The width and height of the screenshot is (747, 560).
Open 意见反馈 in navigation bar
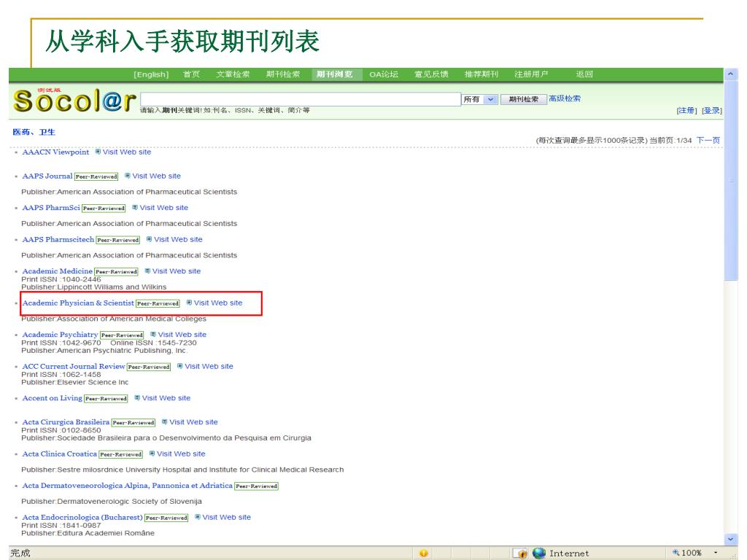pos(431,74)
